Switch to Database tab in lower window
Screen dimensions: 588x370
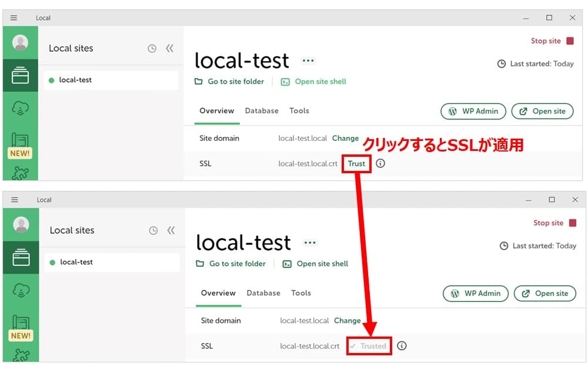point(263,293)
